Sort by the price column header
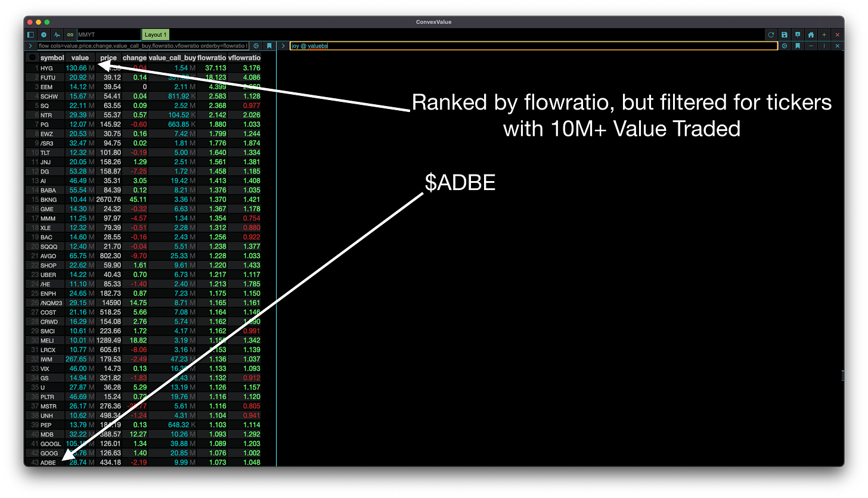The image size is (868, 498). (108, 58)
